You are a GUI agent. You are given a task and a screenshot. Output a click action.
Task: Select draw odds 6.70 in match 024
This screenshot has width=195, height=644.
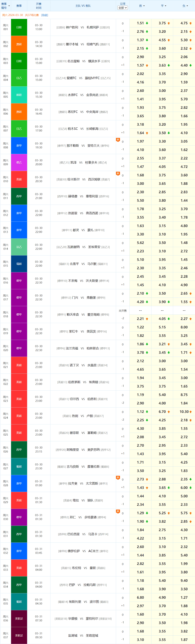(x=162, y=412)
